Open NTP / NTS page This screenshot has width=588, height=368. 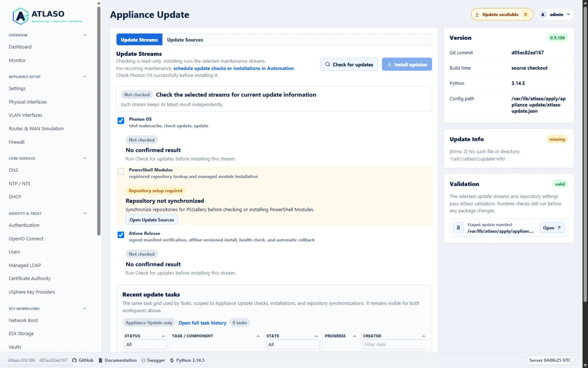(19, 184)
